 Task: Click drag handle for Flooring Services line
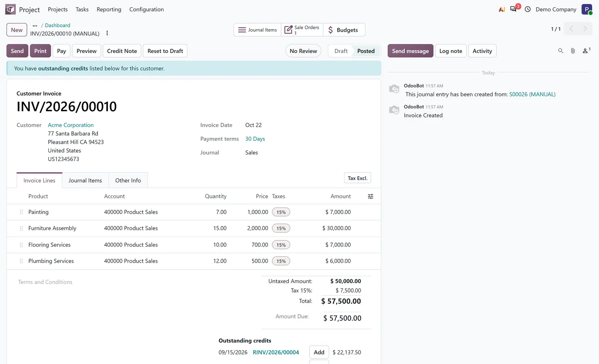pos(21,245)
